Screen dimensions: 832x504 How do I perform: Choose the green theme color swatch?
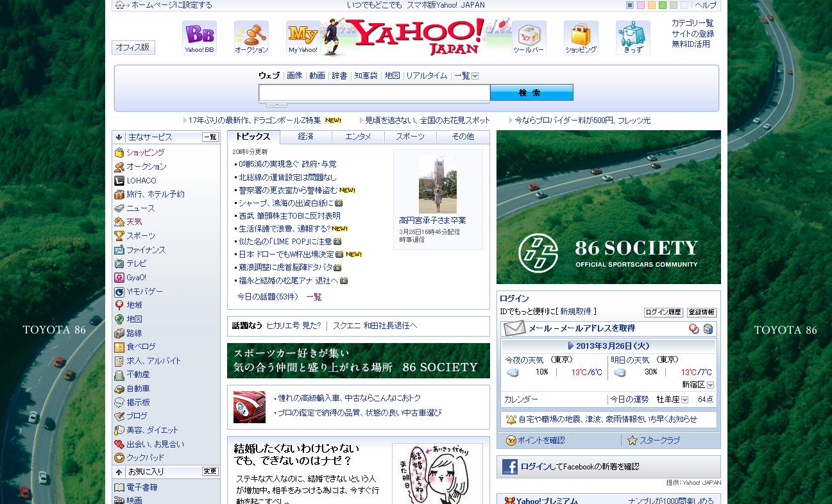point(663,5)
